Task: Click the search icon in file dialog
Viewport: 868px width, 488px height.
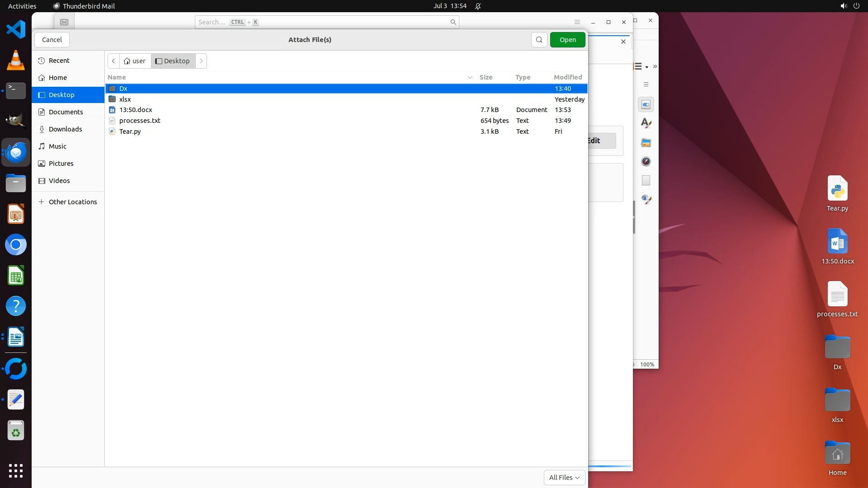Action: pos(539,40)
